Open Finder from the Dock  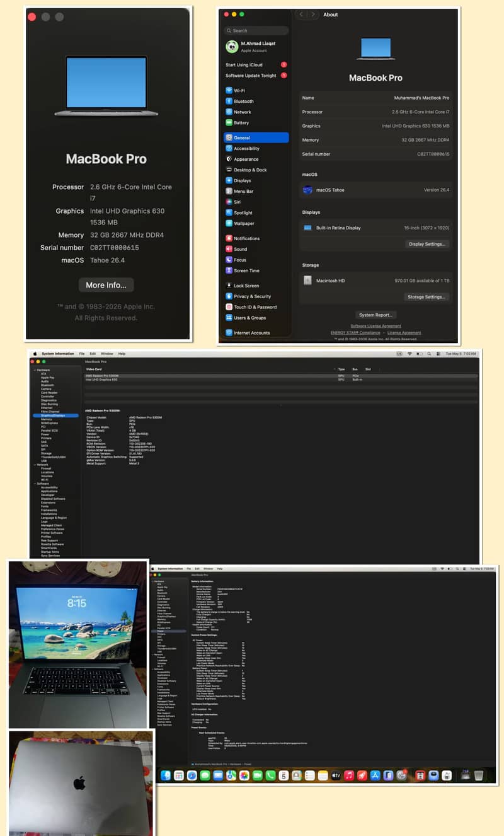[x=166, y=775]
